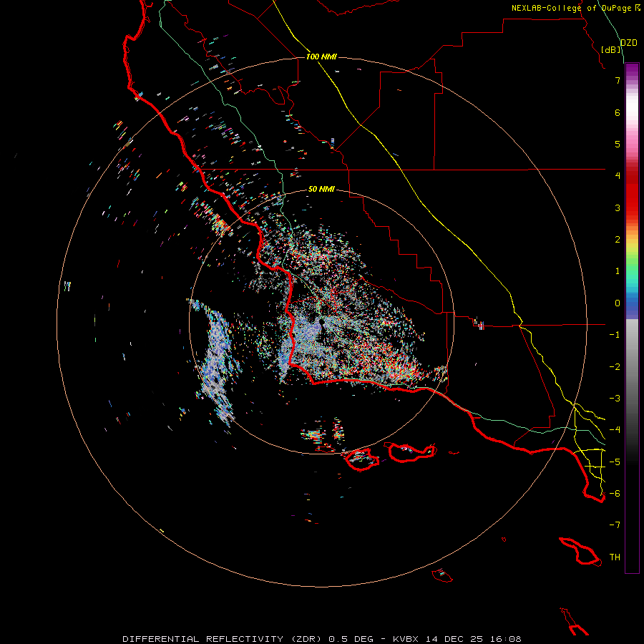Click the 50 NMI range ring label
The width and height of the screenshot is (644, 644).
pos(321,189)
